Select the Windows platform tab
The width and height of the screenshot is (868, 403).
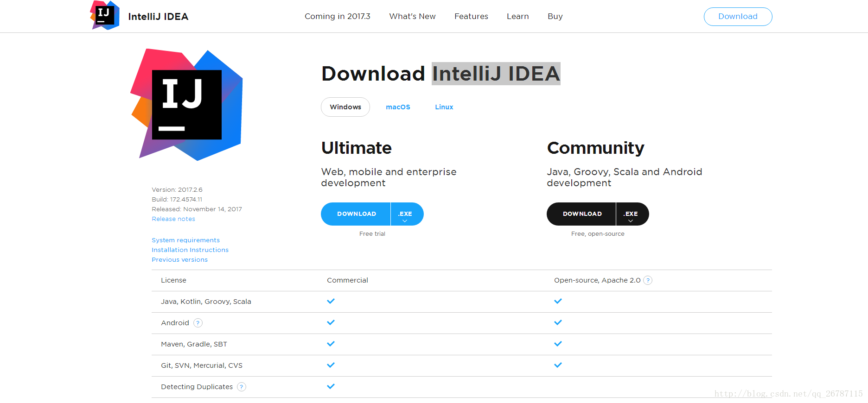click(x=345, y=107)
